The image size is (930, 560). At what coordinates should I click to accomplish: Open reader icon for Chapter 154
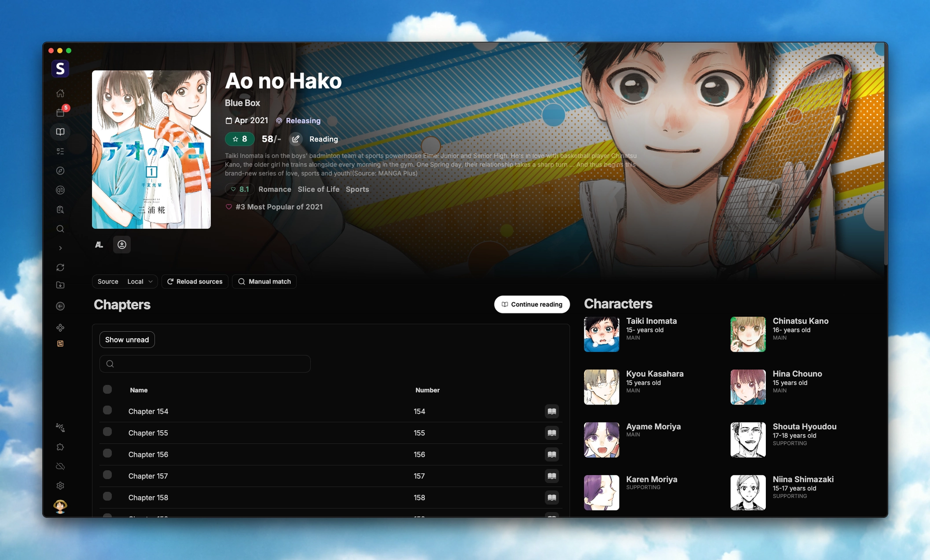point(552,411)
